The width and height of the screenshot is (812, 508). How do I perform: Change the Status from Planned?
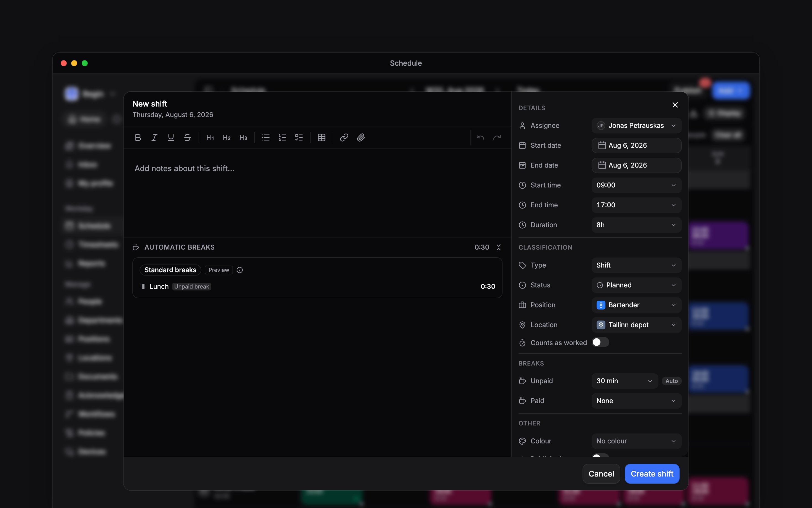(636, 285)
